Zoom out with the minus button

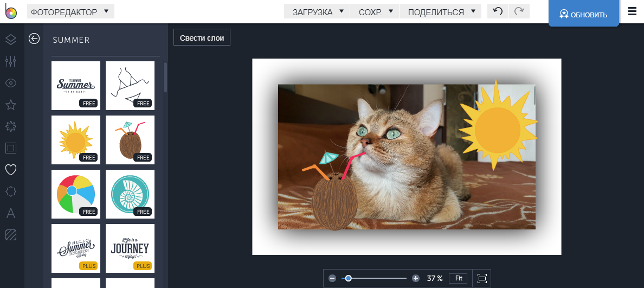point(332,278)
